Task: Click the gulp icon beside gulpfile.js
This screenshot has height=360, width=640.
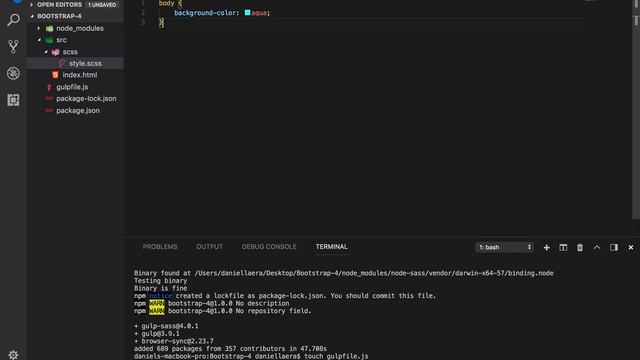Action: point(49,87)
